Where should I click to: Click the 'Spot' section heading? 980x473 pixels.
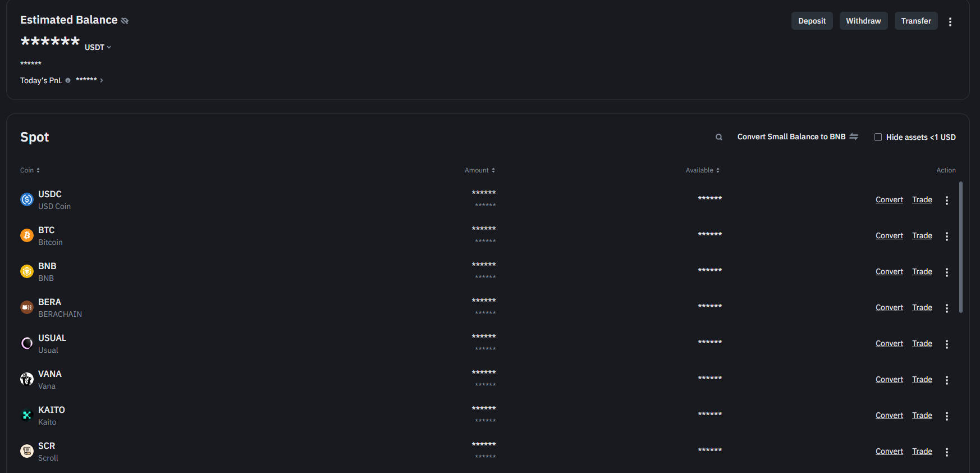(x=35, y=137)
